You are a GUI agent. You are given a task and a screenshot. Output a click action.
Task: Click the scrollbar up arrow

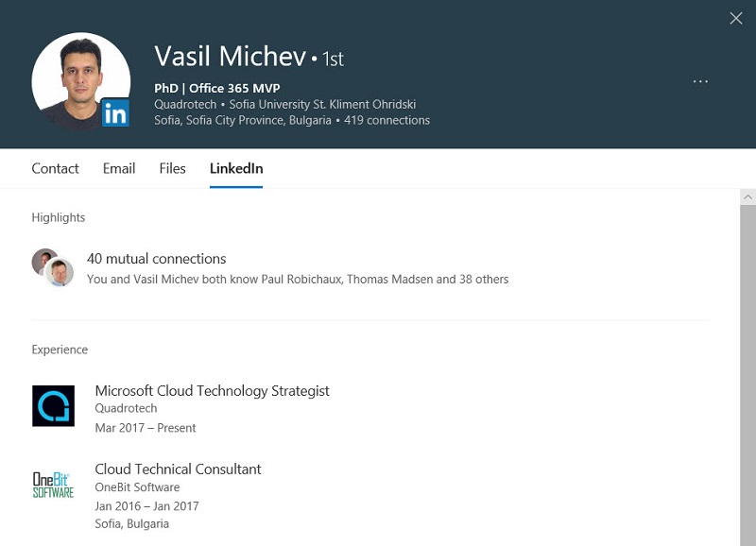click(747, 197)
